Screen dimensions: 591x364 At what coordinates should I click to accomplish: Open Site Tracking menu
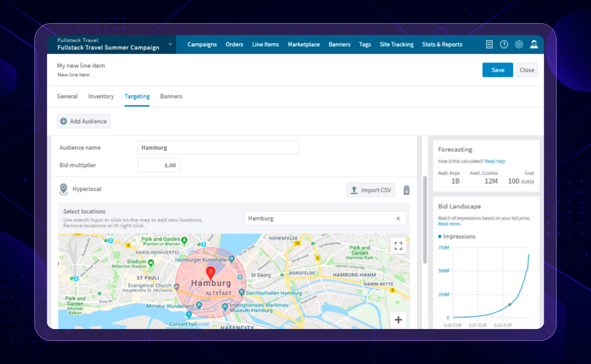396,44
